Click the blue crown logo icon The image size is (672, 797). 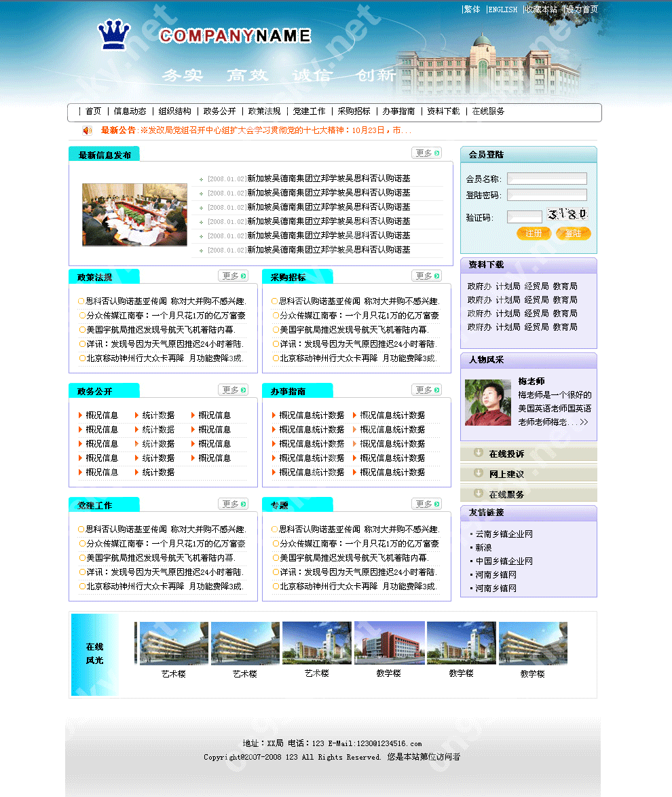[113, 35]
